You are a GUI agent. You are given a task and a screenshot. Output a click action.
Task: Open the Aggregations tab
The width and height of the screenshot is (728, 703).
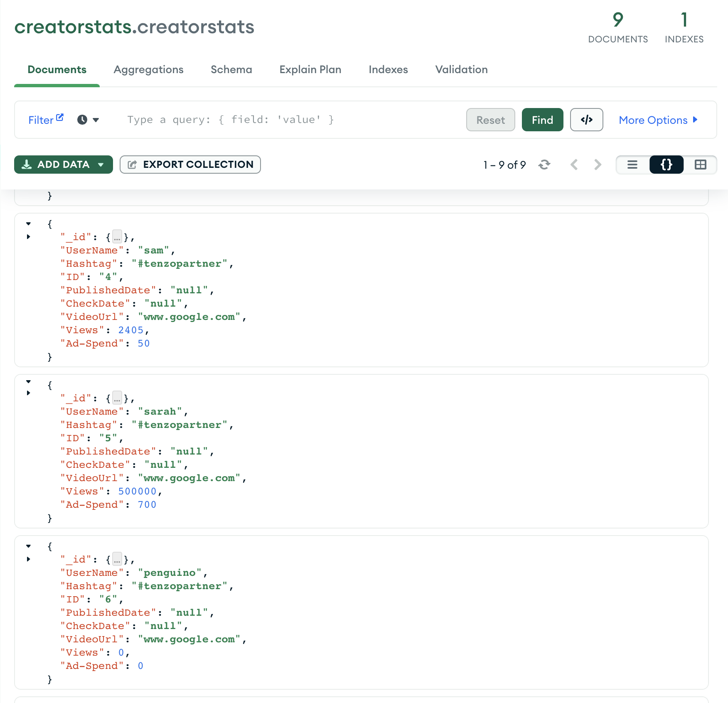coord(148,69)
